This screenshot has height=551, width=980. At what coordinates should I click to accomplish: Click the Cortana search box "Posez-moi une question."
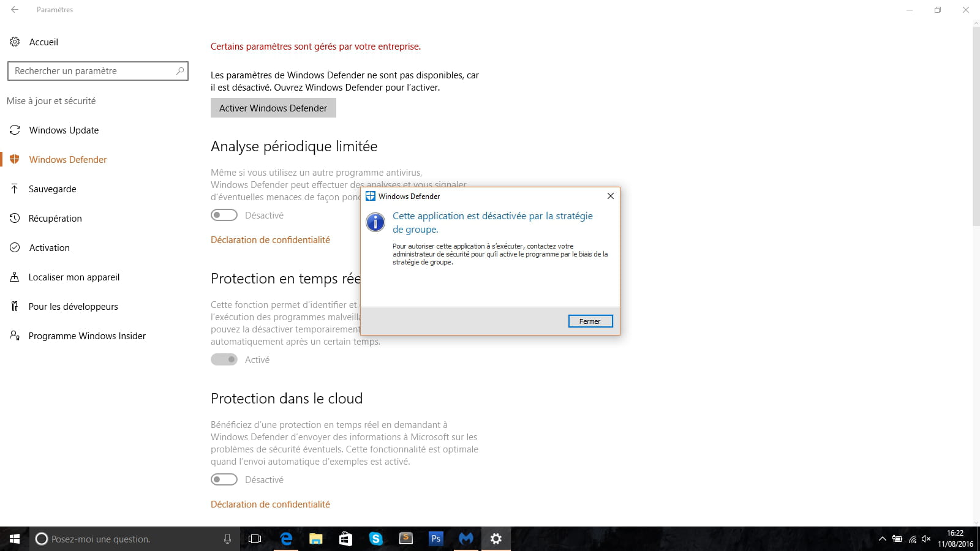coord(135,539)
